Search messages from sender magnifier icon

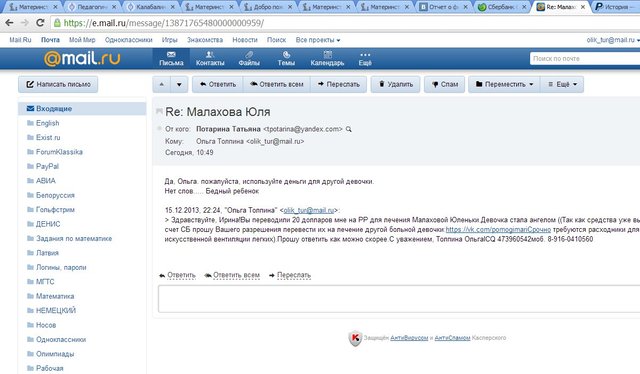tap(349, 129)
